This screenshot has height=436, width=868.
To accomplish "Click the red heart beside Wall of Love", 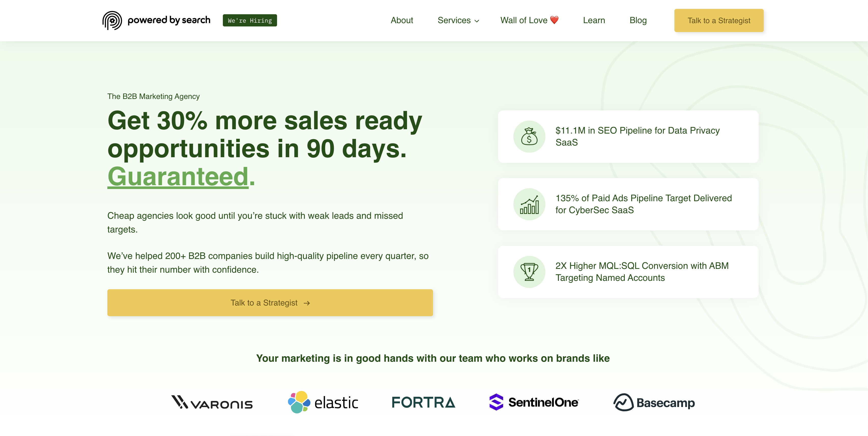I will coord(554,20).
